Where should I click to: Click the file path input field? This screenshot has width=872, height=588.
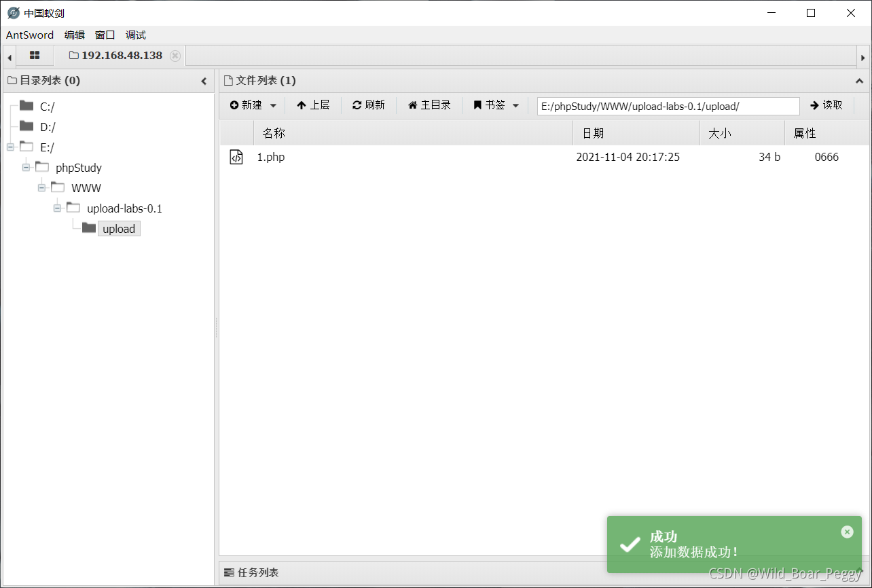[668, 106]
